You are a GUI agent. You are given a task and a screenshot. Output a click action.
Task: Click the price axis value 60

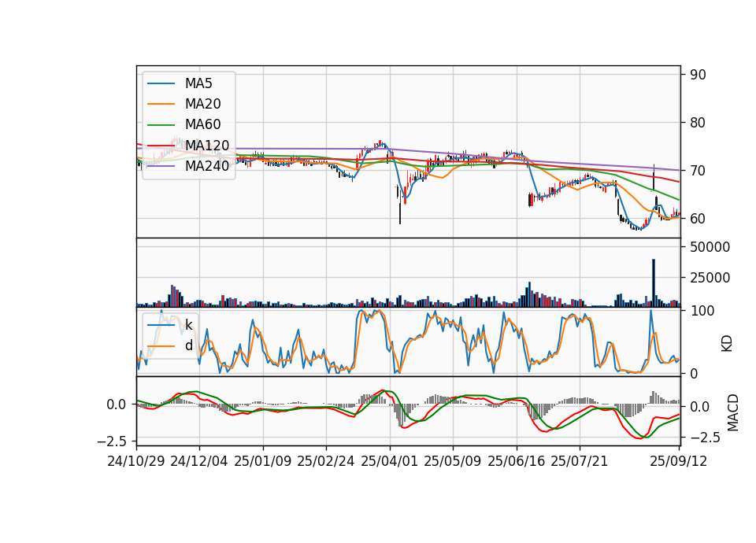tap(699, 218)
